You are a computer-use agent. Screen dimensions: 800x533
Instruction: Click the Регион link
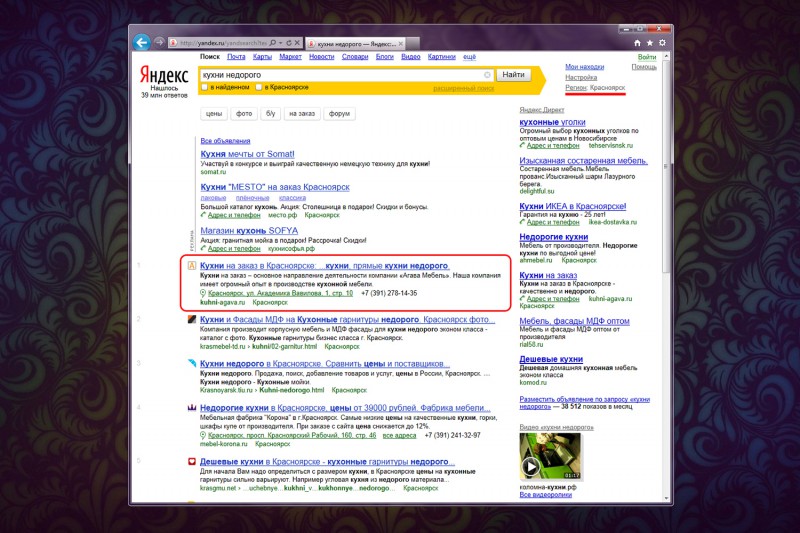click(x=576, y=88)
